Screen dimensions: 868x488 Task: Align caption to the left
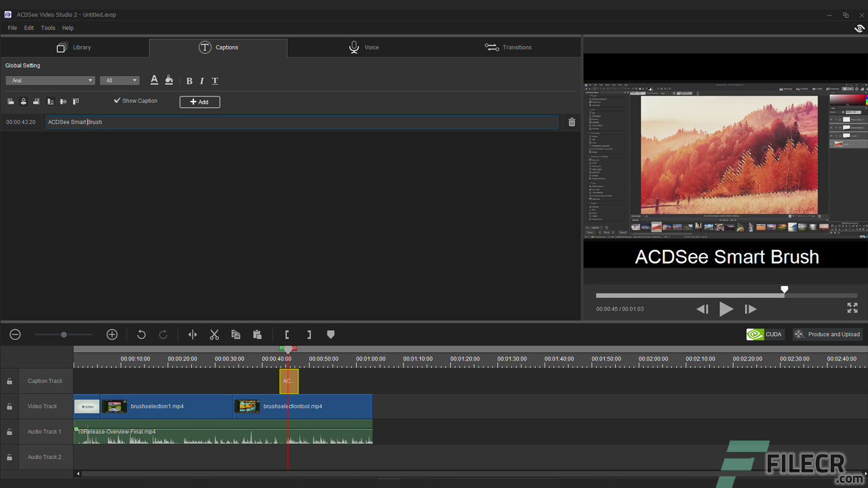click(11, 102)
